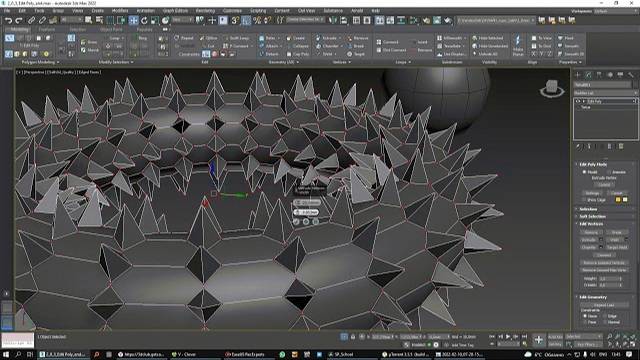640x360 pixels.
Task: Open the Modify command panel tab
Action: 588,75
